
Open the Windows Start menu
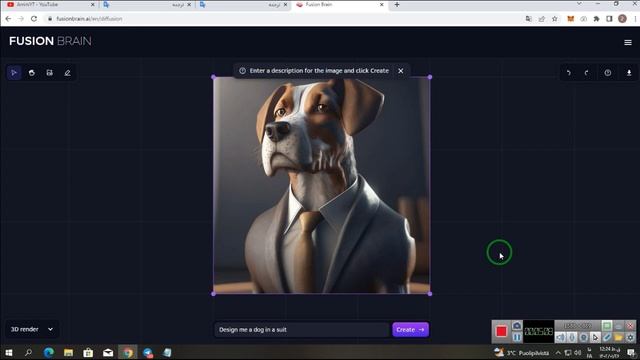[9, 352]
